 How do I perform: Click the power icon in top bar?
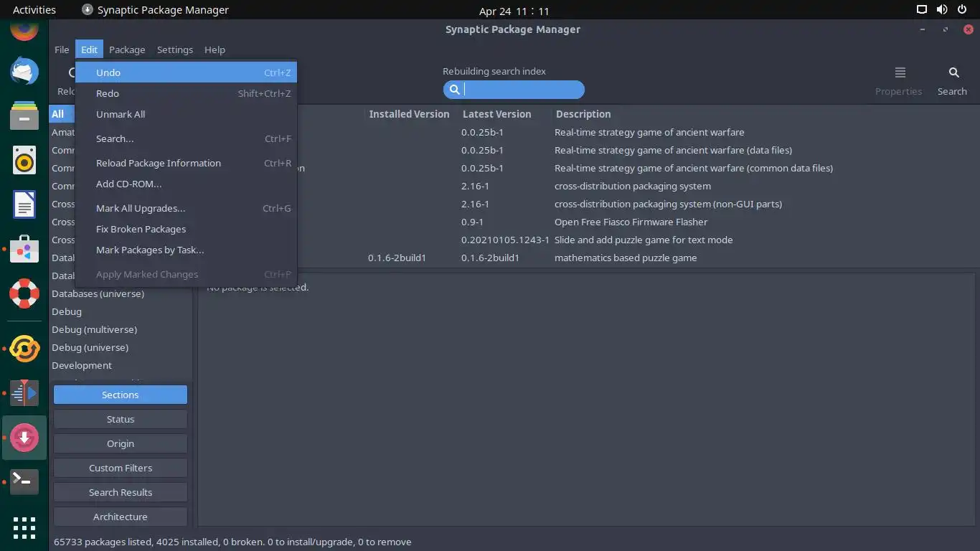pos(962,10)
